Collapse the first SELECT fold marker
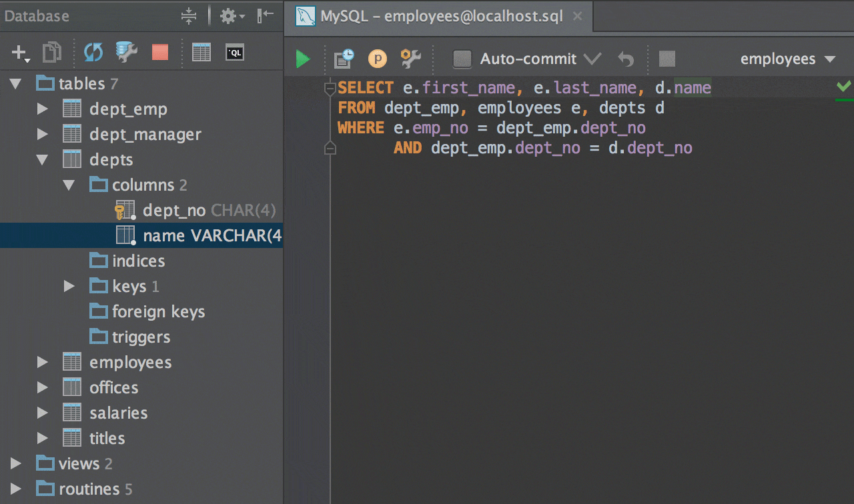The image size is (854, 504). coord(330,88)
